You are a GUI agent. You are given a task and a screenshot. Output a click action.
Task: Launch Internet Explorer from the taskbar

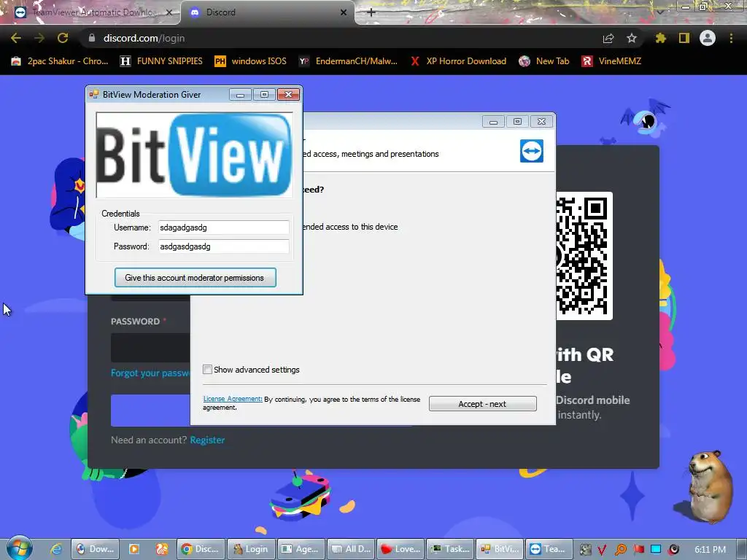pyautogui.click(x=56, y=549)
